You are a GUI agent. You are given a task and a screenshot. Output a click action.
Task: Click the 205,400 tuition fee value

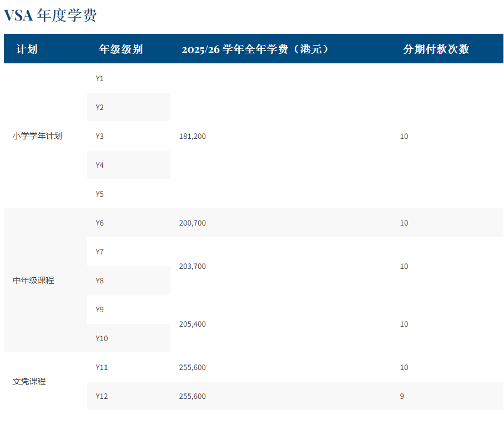tap(193, 324)
